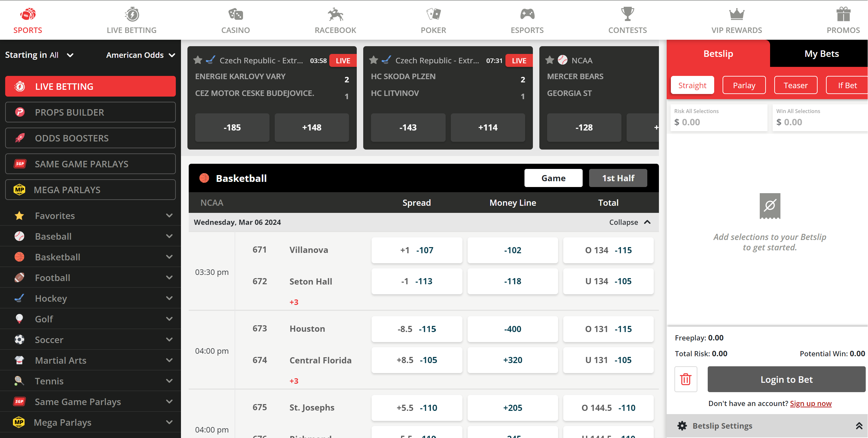868x438 pixels.
Task: Click the VIP Rewards crown icon
Action: tap(736, 15)
